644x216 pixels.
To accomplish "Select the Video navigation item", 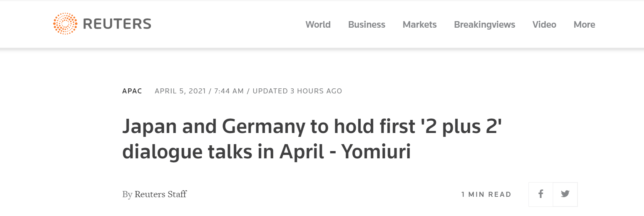I will click(x=544, y=25).
